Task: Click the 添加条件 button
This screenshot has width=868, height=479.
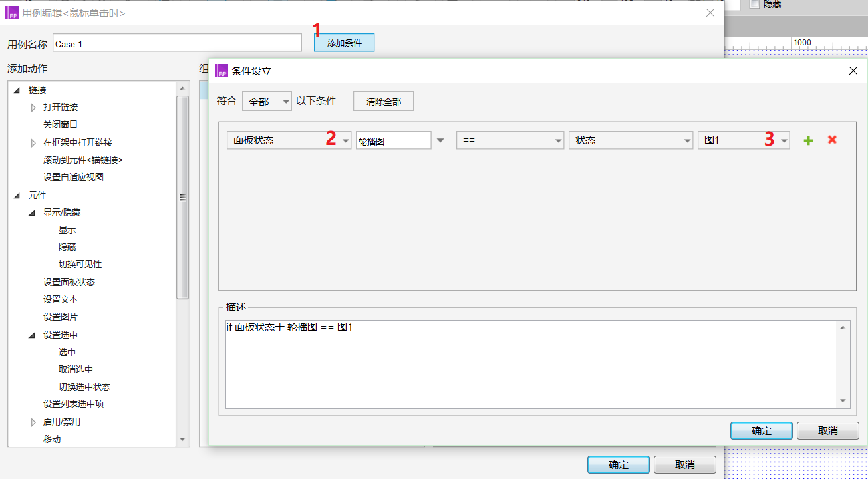Action: [x=345, y=43]
